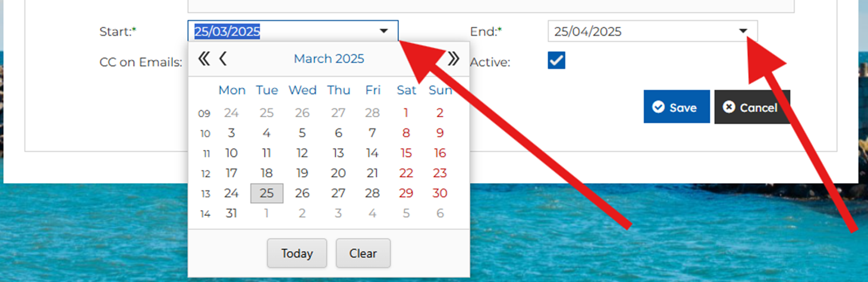Screen dimensions: 868x282
Task: Open the Start date dropdown arrow
Action: click(x=384, y=31)
